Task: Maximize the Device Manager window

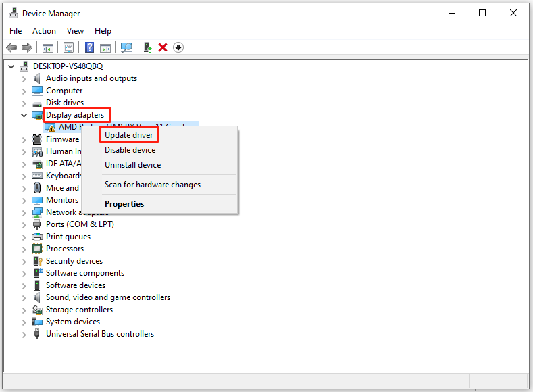Action: pos(482,14)
